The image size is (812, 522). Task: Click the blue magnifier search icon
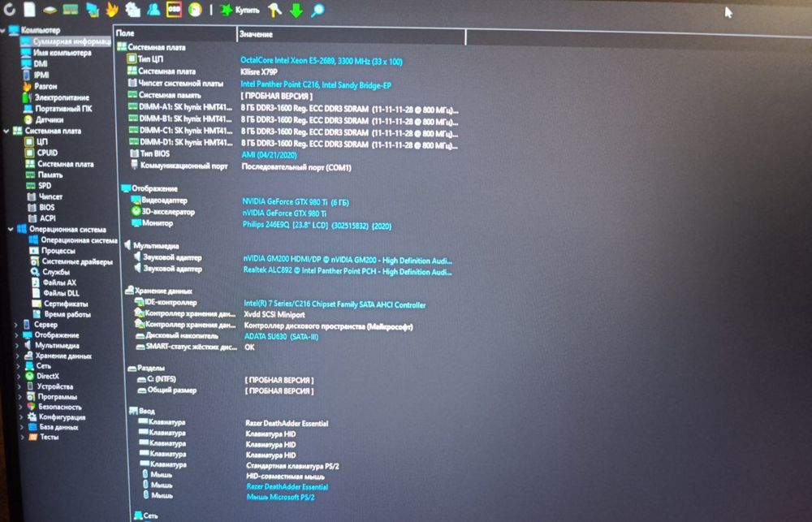point(317,11)
